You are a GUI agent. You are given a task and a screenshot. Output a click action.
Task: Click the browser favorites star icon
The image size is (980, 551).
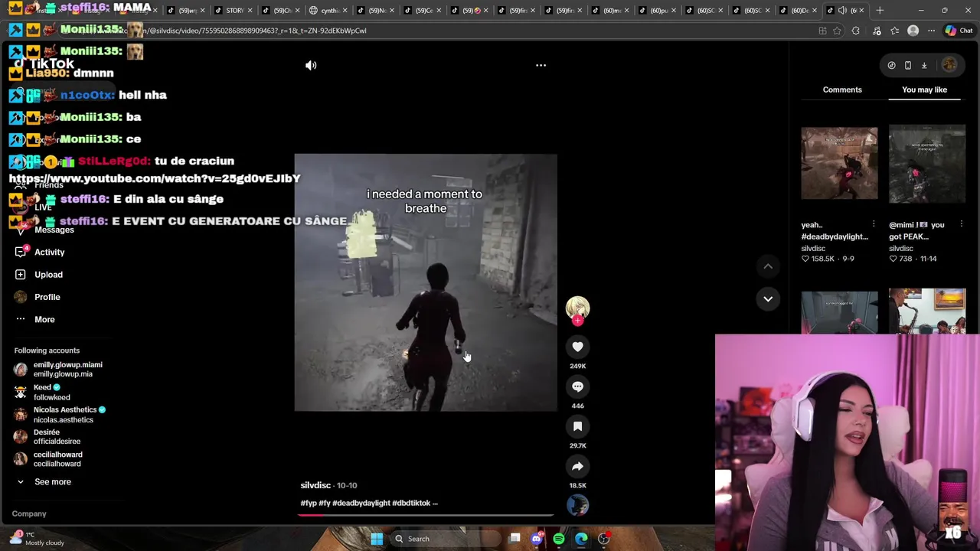(837, 31)
